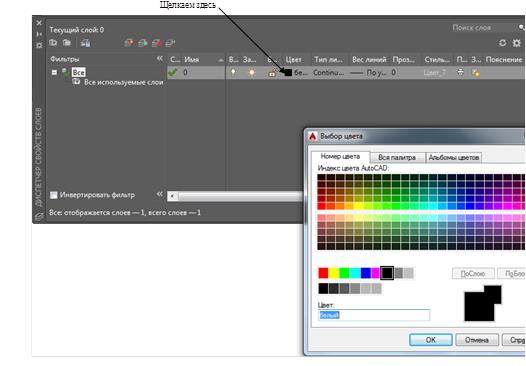This screenshot has width=526, height=366.
Task: Click the 'Цвет' column header
Action: tap(294, 60)
